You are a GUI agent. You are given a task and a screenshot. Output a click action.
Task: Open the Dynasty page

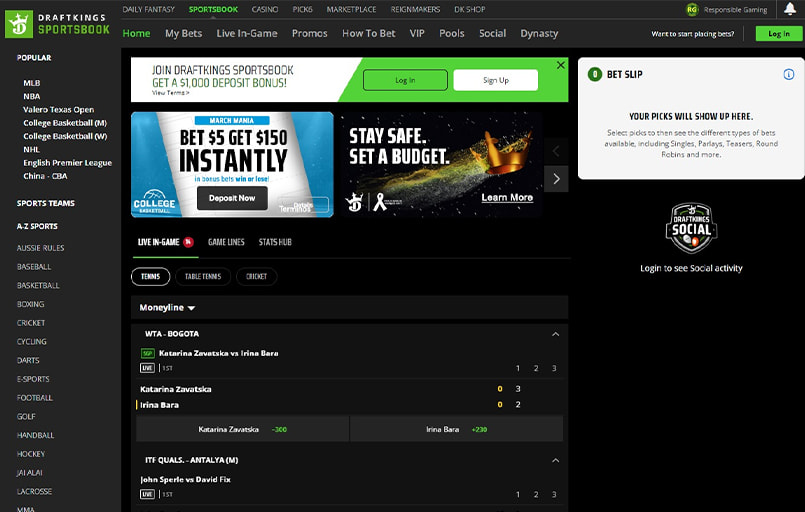click(x=539, y=33)
